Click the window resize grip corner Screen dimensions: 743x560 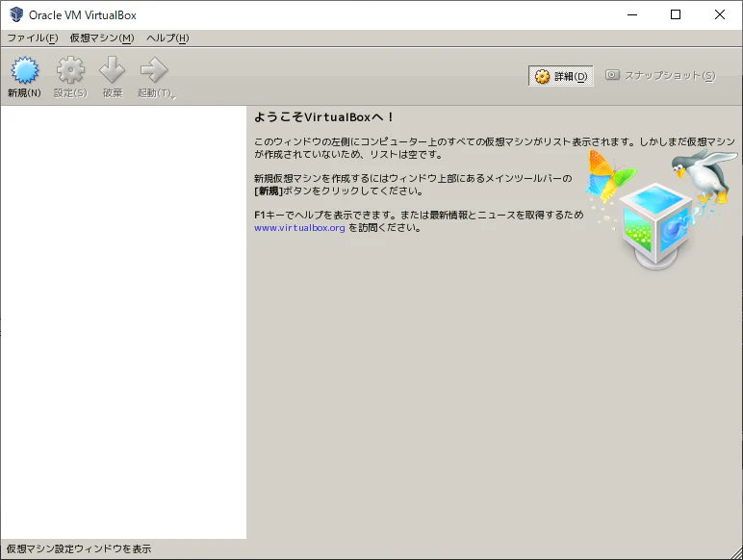pos(736,553)
